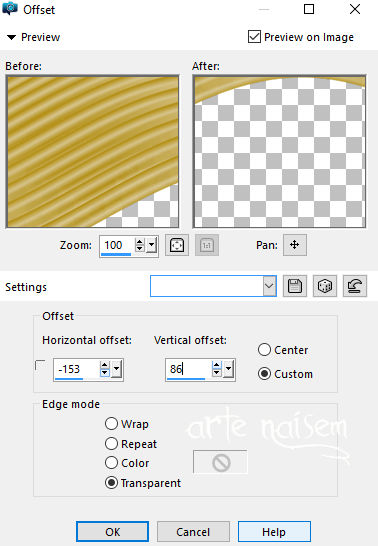This screenshot has width=378, height=546.
Task: Click the Horizontal offset input field
Action: pyautogui.click(x=77, y=369)
